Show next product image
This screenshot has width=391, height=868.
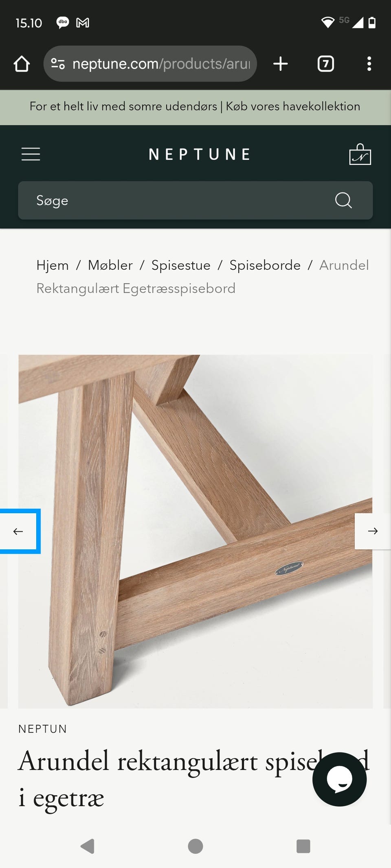point(373,531)
